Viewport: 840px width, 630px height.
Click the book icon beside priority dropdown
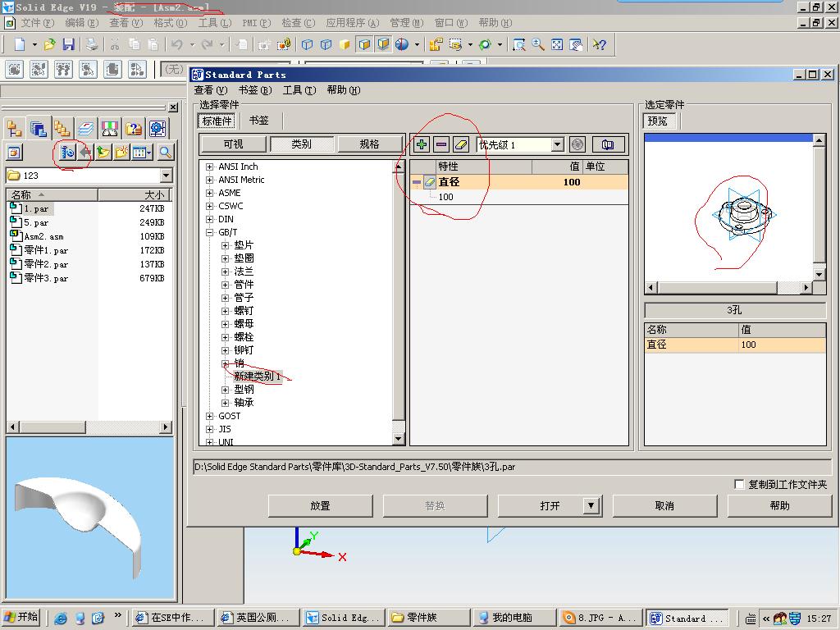608,144
